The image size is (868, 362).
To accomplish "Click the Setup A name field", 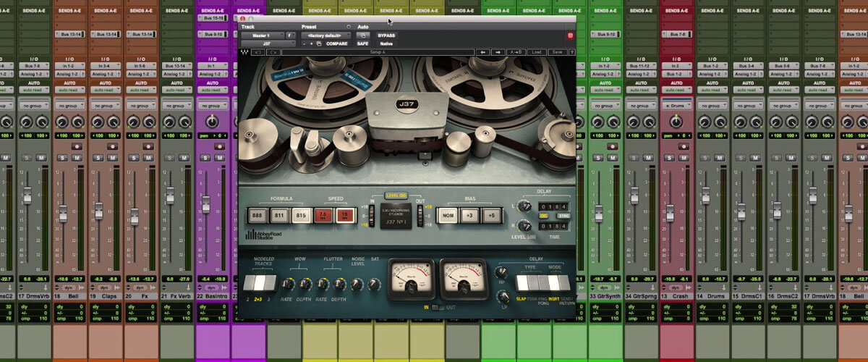I will pyautogui.click(x=378, y=52).
